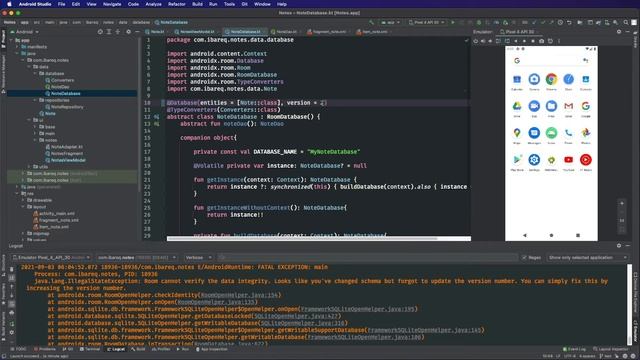Open the Profiler tool window tab
The width and height of the screenshot is (640, 360).
click(161, 349)
